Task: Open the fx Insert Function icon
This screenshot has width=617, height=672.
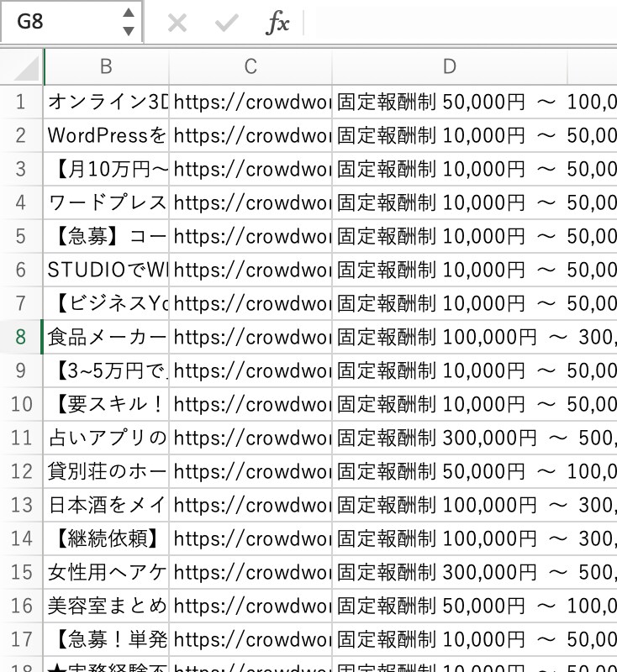Action: (x=277, y=23)
